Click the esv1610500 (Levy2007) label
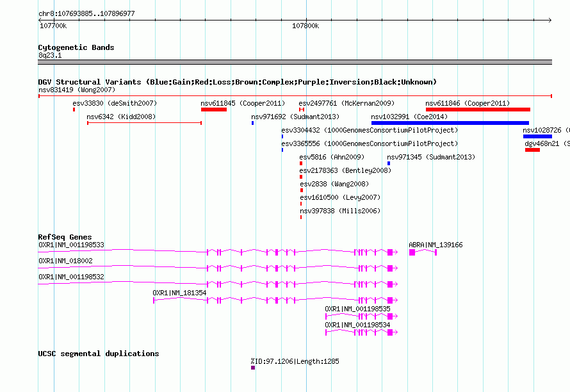The height and width of the screenshot is (392, 570). (x=340, y=197)
